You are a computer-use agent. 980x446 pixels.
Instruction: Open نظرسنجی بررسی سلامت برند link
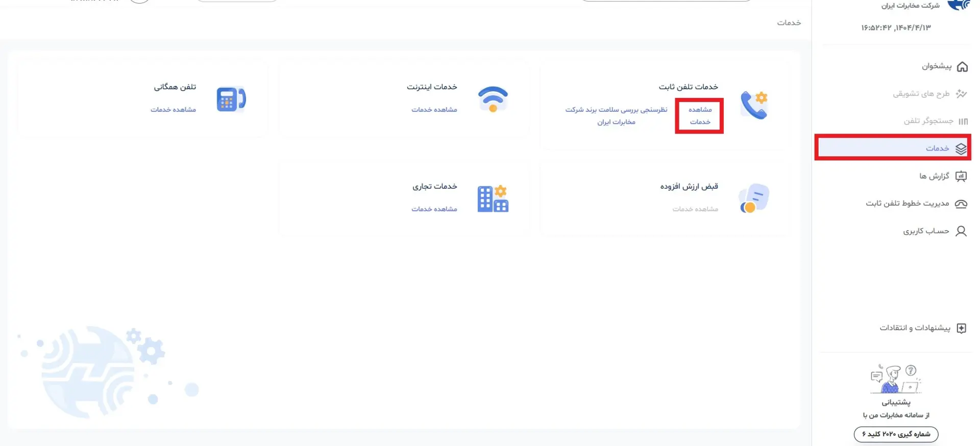point(616,116)
